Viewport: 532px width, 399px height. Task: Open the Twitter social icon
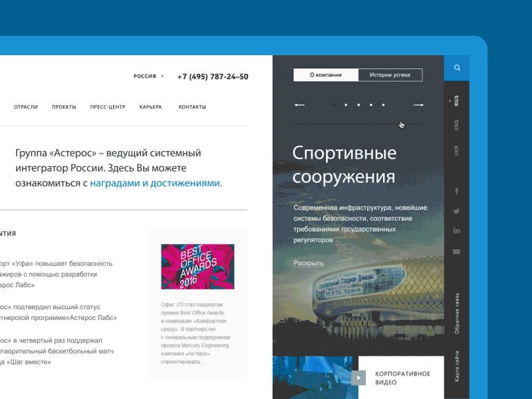click(456, 211)
